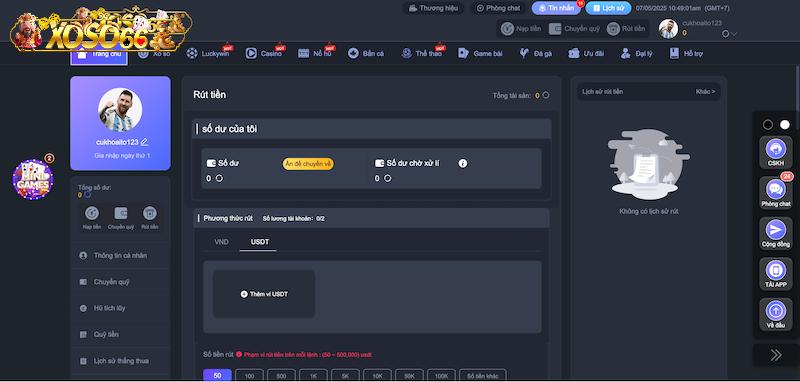The image size is (800, 382).
Task: Click the Số tiền khác button
Action: coord(483,375)
